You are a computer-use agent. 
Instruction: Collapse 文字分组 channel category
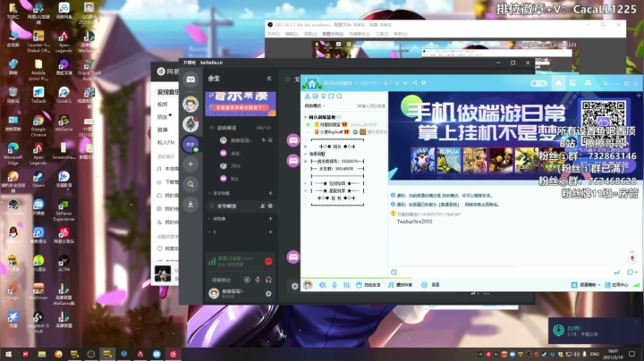pyautogui.click(x=210, y=193)
